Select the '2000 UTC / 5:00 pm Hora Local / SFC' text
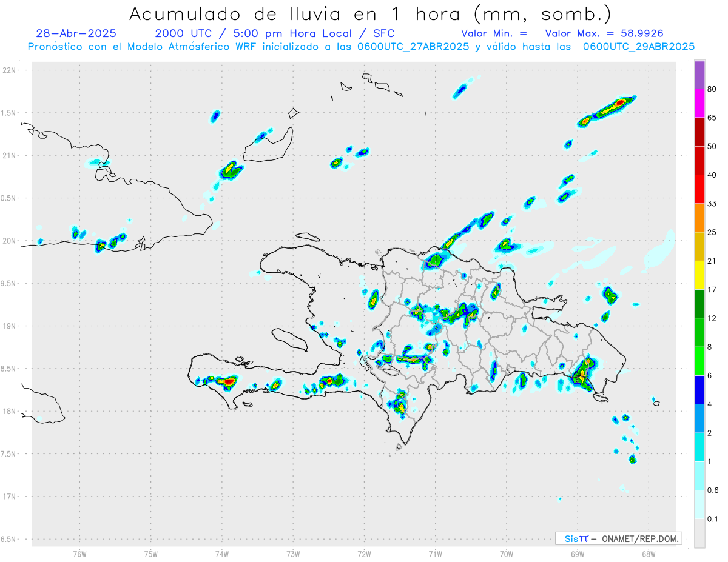This screenshot has height=562, width=728. [275, 33]
